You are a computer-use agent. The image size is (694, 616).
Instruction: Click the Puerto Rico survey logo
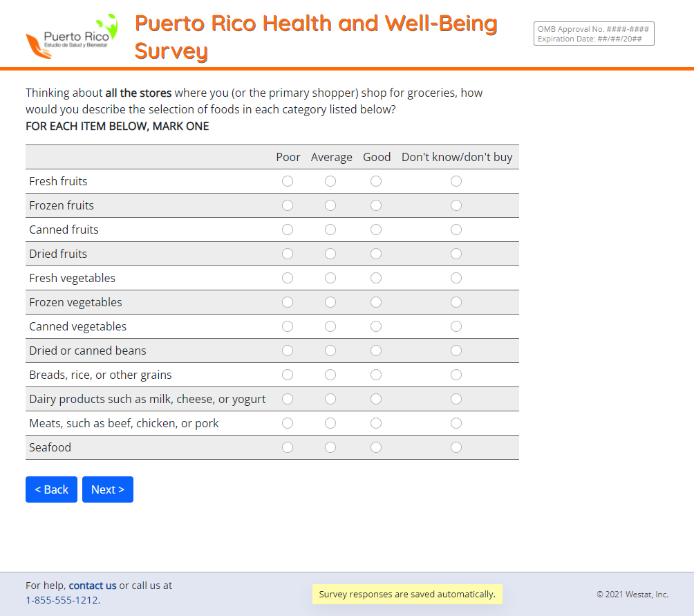[x=72, y=36]
